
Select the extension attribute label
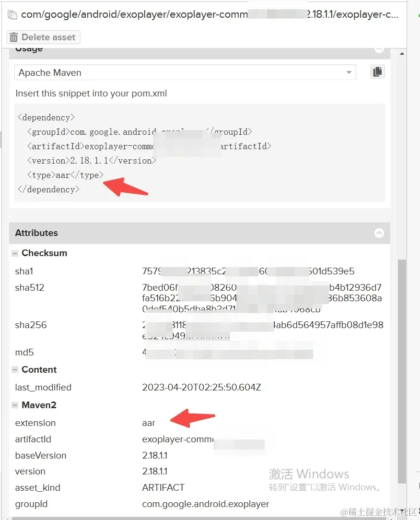[35, 423]
